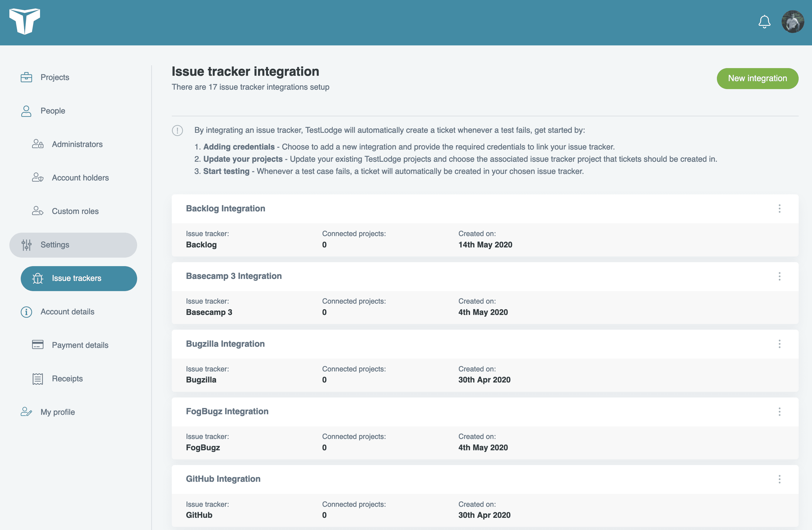
Task: Click the 'FogBugz' issue tracker value
Action: pyautogui.click(x=203, y=447)
